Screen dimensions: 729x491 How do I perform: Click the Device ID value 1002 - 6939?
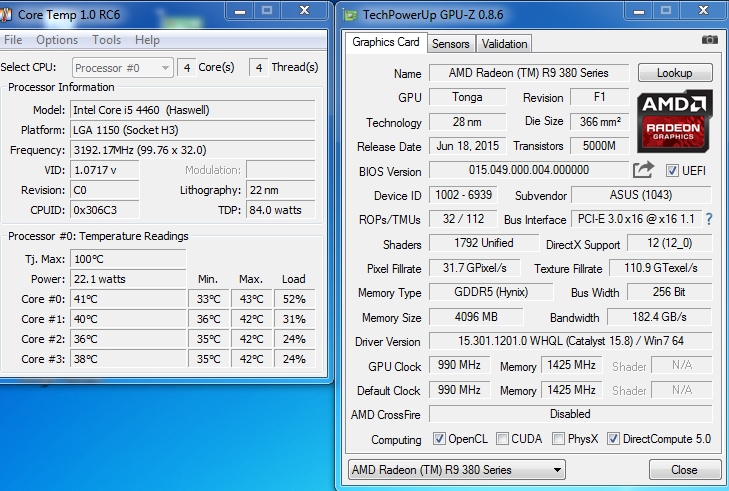pyautogui.click(x=463, y=195)
